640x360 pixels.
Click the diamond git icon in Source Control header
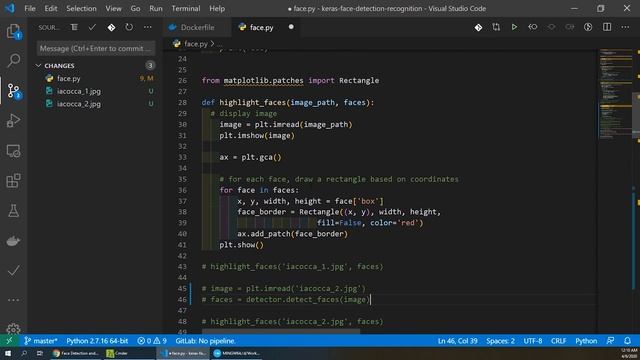click(111, 27)
